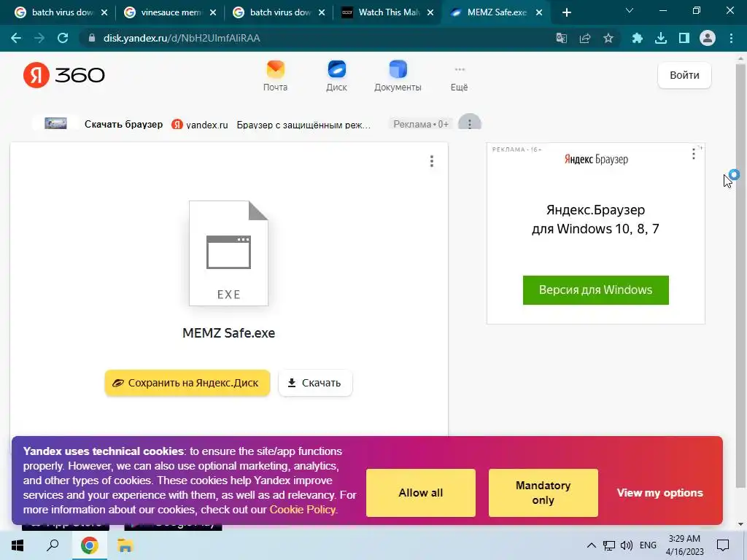Click the Версия для Windows button
The height and width of the screenshot is (560, 747).
tap(595, 290)
